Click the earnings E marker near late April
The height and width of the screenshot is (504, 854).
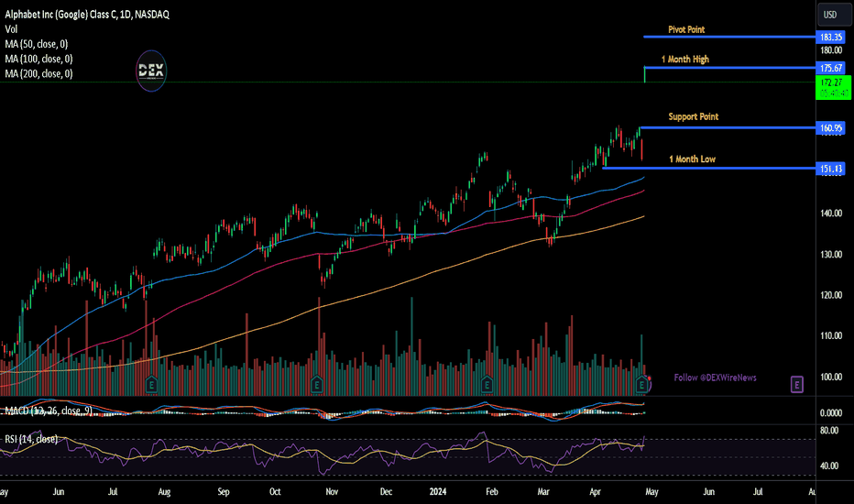pyautogui.click(x=641, y=385)
